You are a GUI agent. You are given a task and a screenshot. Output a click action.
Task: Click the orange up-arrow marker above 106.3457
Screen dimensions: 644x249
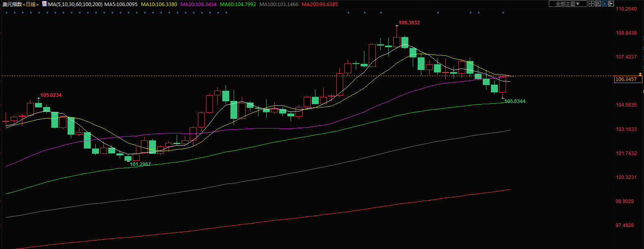(x=640, y=74)
